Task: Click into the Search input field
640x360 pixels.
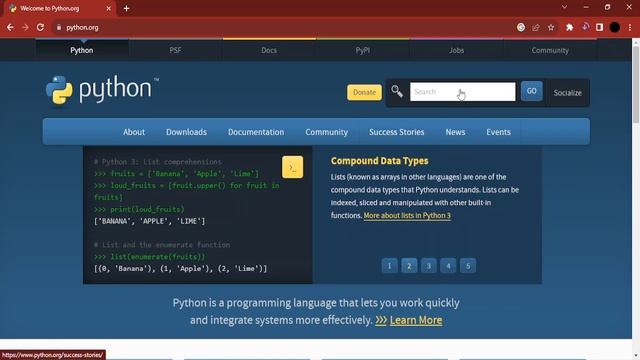Action: pyautogui.click(x=462, y=92)
